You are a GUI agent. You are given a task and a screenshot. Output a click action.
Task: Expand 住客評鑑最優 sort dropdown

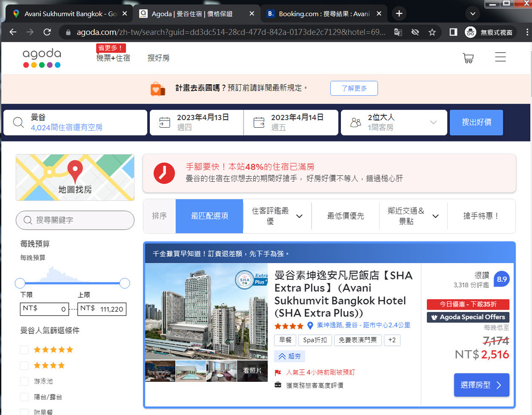(299, 216)
